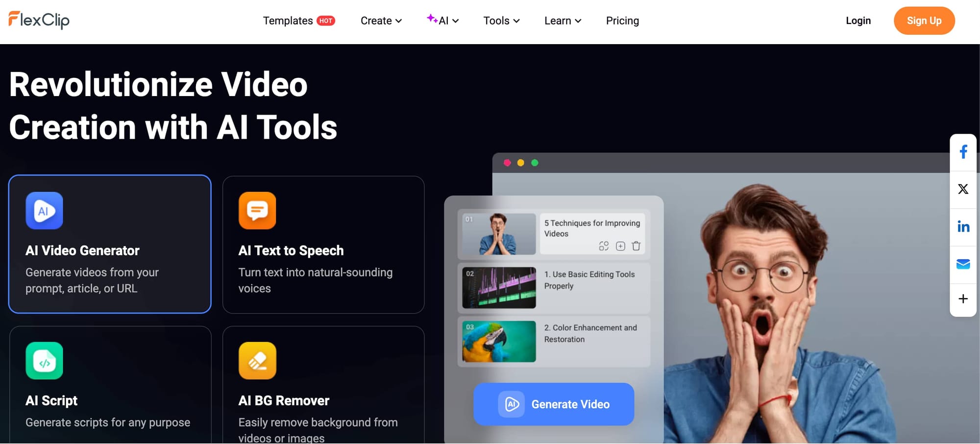
Task: Click '1. Use Basic Editing Tools Properly' text
Action: point(589,280)
